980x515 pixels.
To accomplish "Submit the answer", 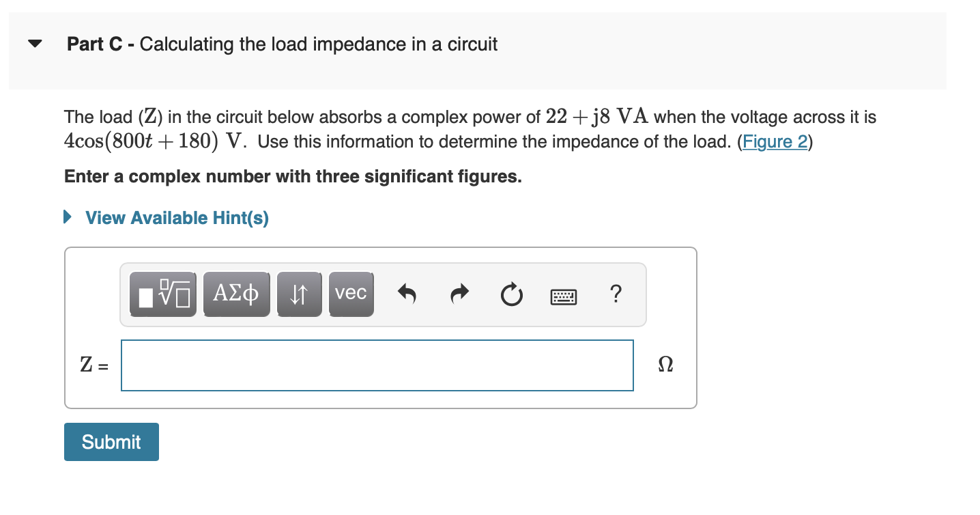I will pos(111,441).
